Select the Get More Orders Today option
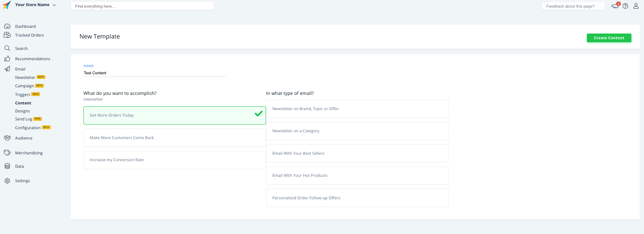 coord(175,115)
